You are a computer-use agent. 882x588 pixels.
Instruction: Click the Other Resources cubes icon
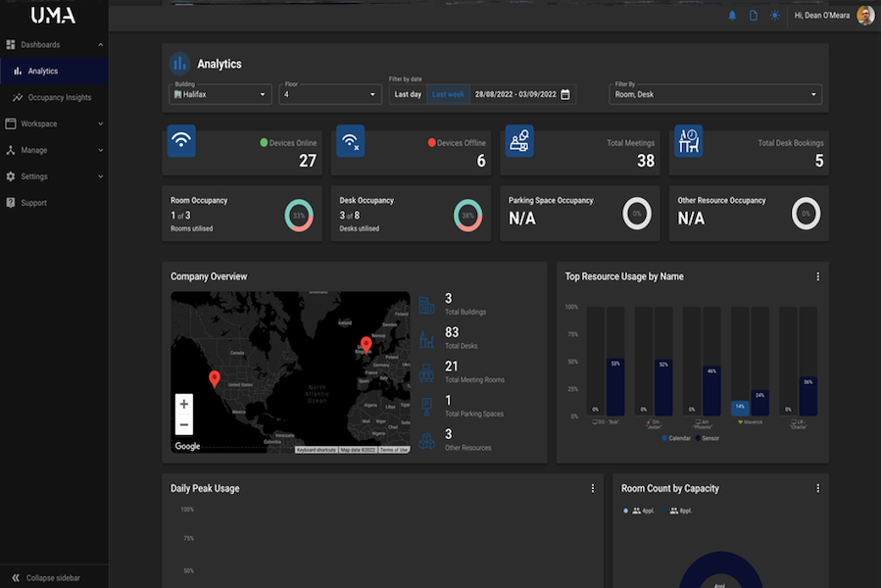click(x=426, y=441)
